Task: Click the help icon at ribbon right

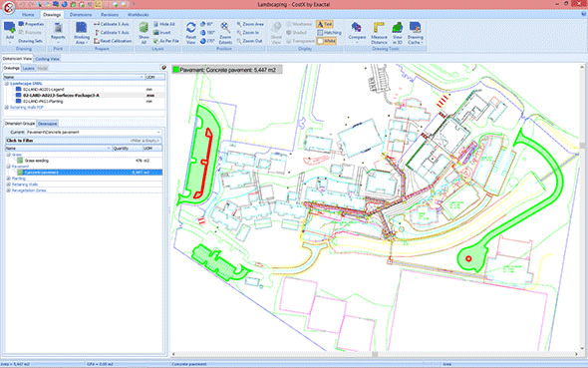Action: coord(583,14)
